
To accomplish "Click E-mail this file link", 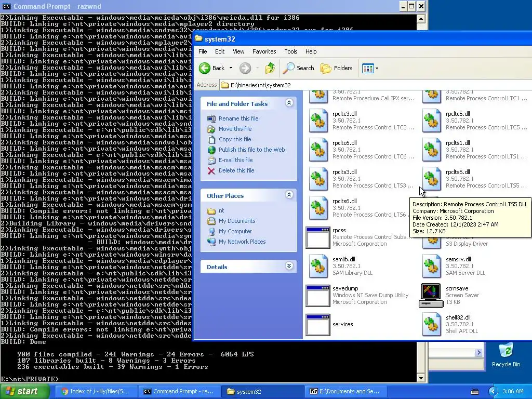I will (236, 160).
